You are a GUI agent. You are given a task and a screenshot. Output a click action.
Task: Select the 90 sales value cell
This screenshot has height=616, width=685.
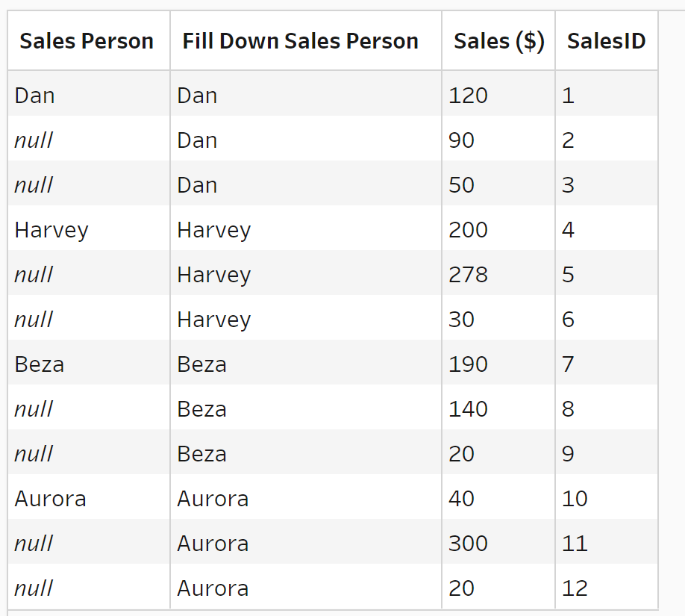pos(462,140)
